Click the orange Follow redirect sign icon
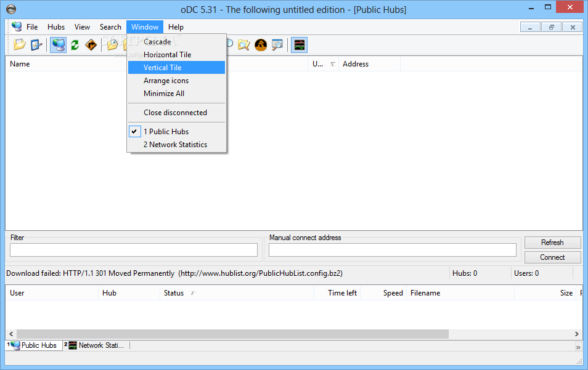This screenshot has width=588, height=370. pyautogui.click(x=91, y=45)
